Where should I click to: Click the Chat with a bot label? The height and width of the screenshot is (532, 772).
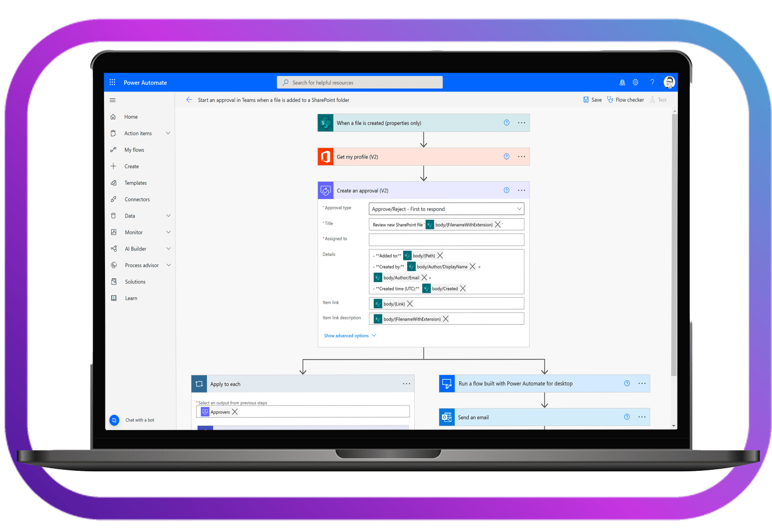[139, 420]
